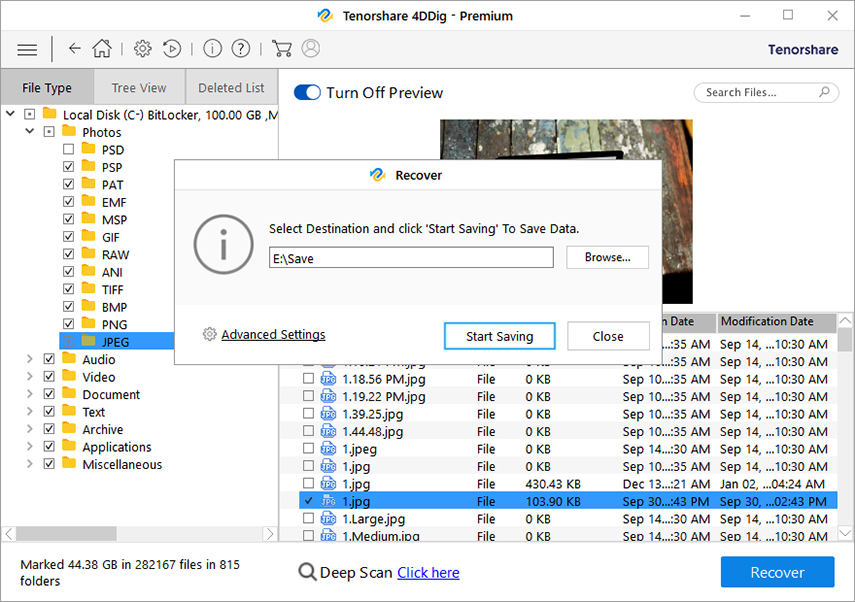855x602 pixels.
Task: Uncheck the PSP folder checkbox
Action: (68, 167)
